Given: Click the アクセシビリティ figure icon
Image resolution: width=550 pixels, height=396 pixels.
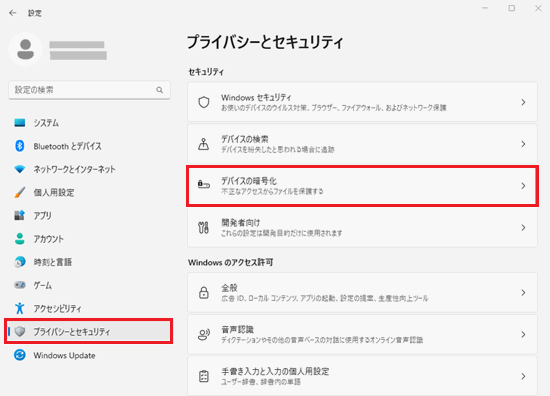Looking at the screenshot, I should pyautogui.click(x=20, y=308).
